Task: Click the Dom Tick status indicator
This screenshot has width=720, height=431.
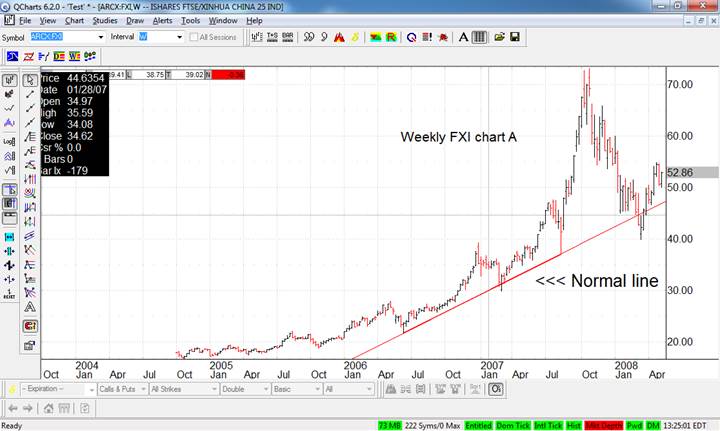Action: [513, 425]
